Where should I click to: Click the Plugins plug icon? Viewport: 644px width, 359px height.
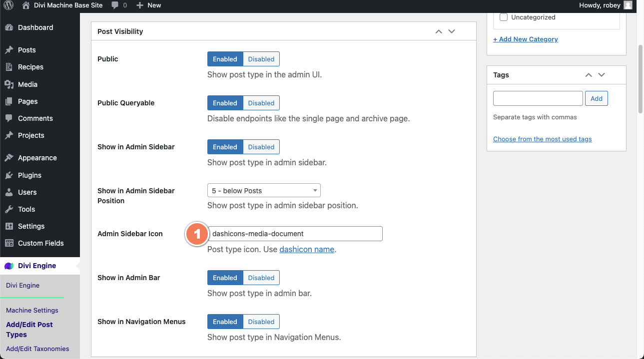(x=9, y=175)
